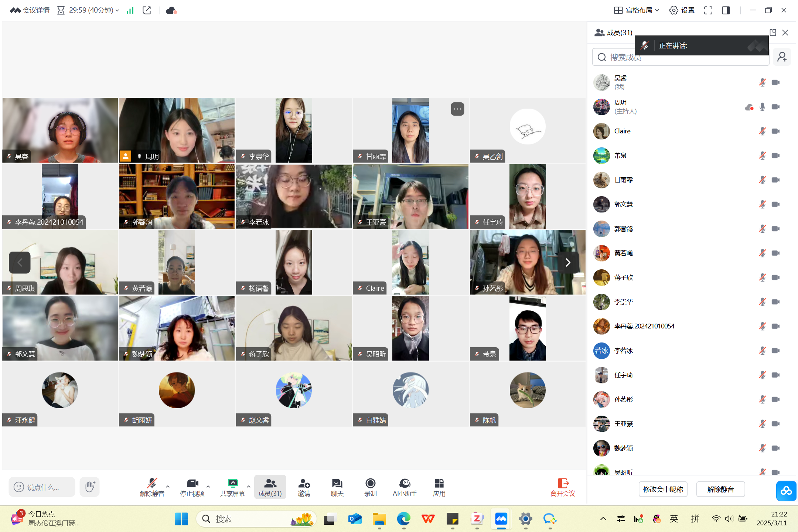Click the floating cloud assistant icon

pos(786,491)
